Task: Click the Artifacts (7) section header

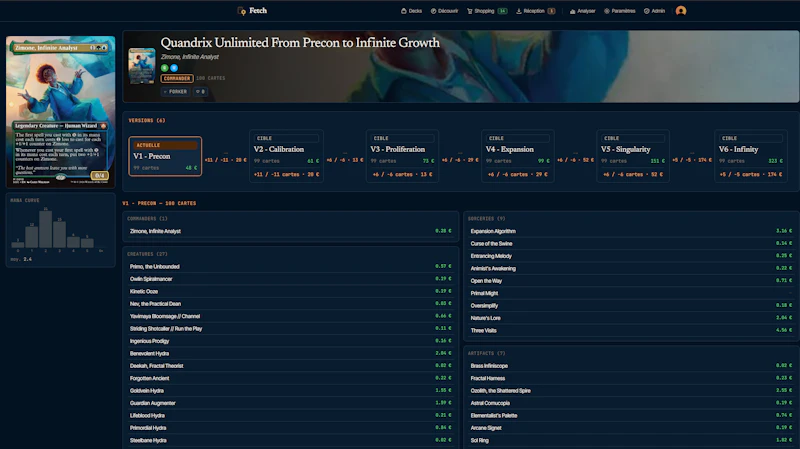Action: 486,353
